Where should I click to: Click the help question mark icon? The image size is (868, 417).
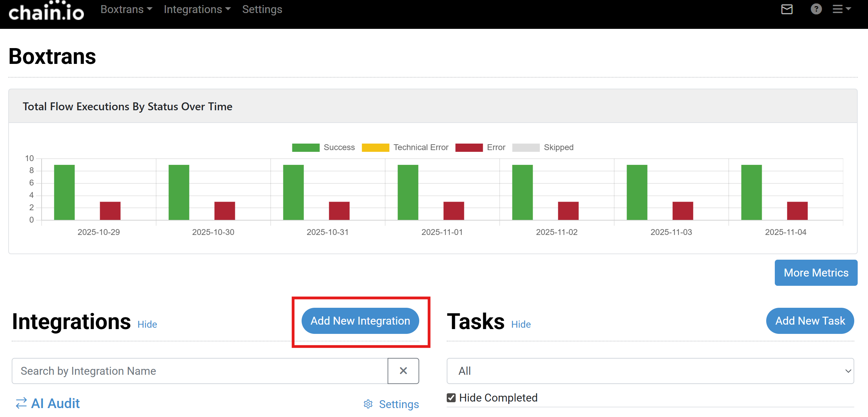[x=816, y=9]
